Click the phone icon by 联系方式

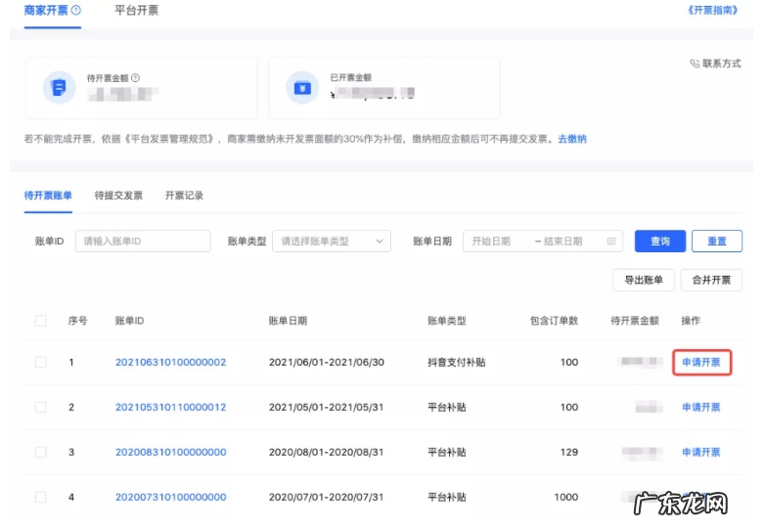[x=695, y=64]
